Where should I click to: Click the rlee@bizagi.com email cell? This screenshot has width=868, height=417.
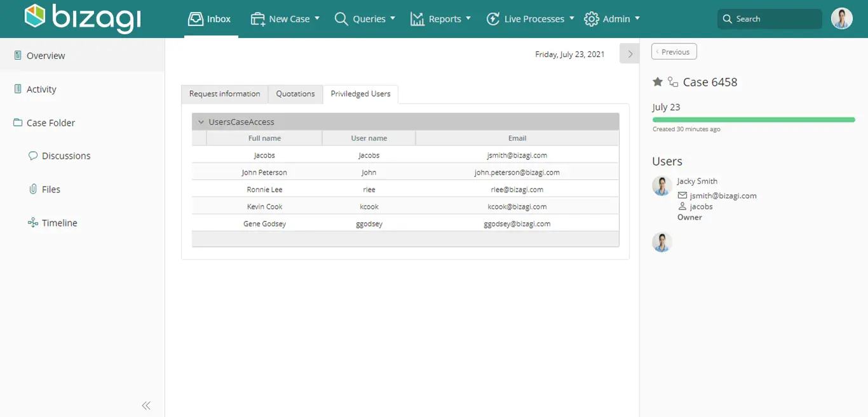pos(517,189)
